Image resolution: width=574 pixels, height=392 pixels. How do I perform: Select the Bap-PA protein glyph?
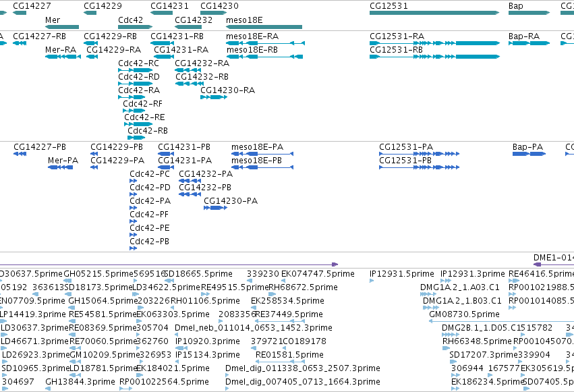529,154
